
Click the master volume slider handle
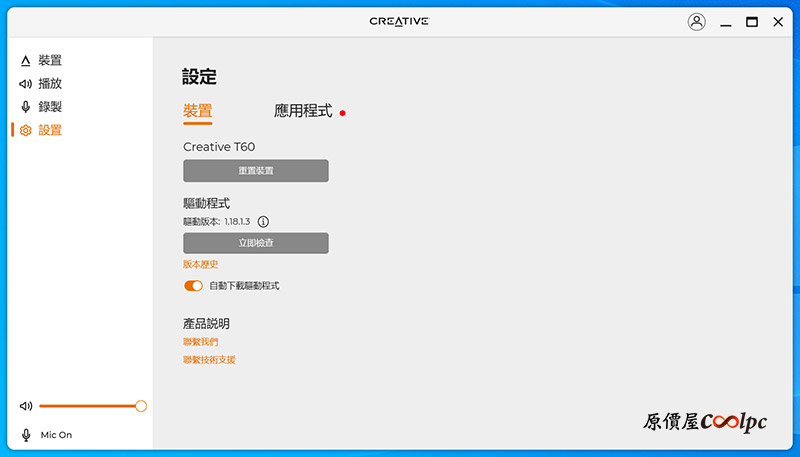(x=141, y=406)
